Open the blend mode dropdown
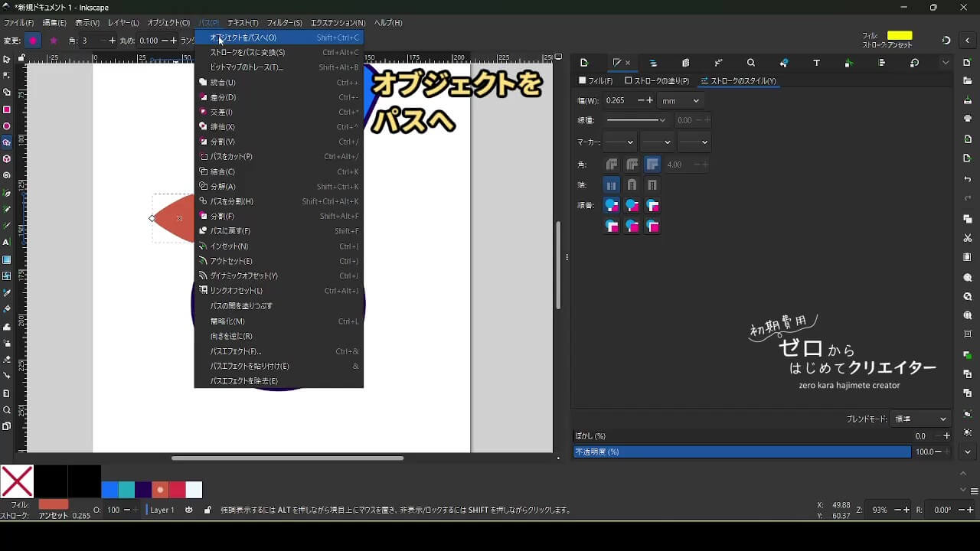 920,419
